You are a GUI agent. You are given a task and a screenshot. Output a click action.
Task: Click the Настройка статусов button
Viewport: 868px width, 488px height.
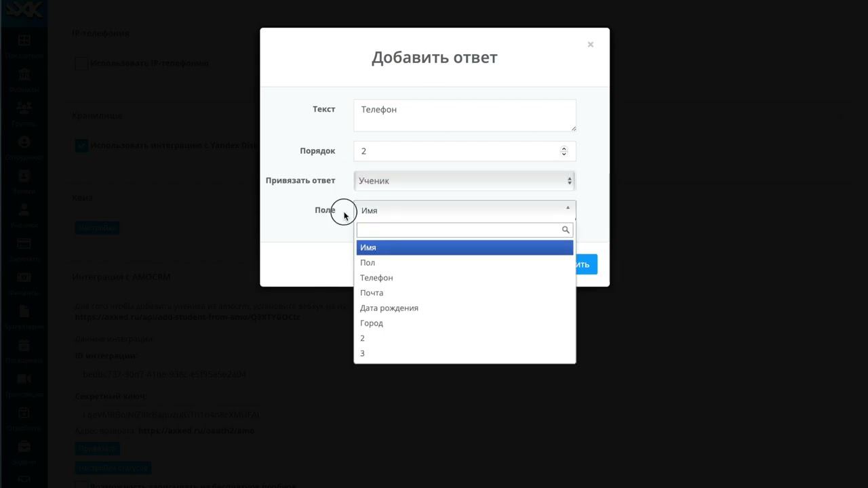coord(113,468)
